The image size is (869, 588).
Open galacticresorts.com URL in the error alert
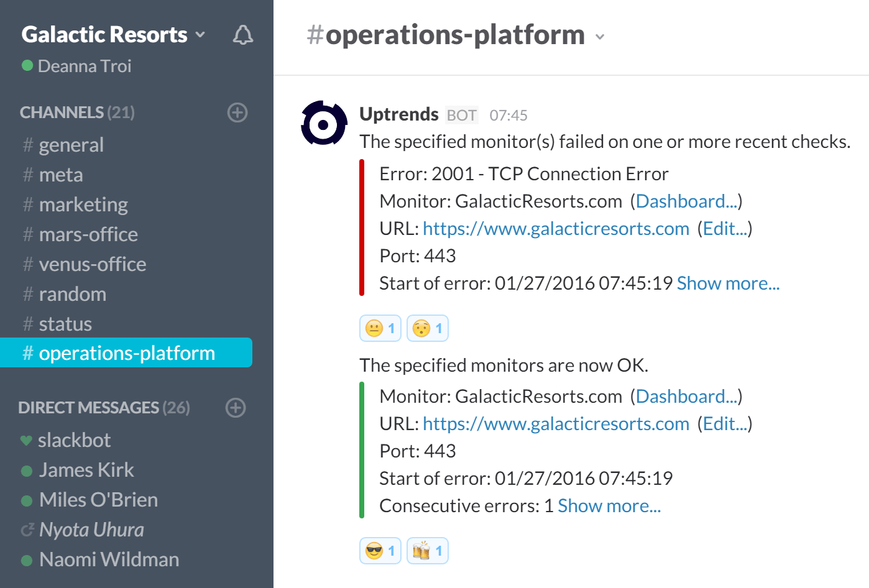click(x=556, y=229)
